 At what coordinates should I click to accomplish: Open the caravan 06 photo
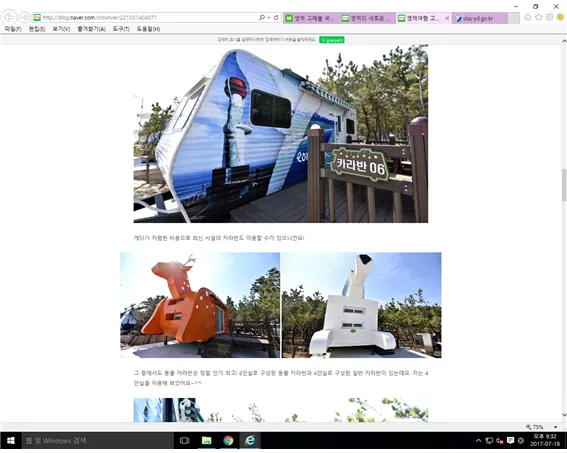pos(281,133)
